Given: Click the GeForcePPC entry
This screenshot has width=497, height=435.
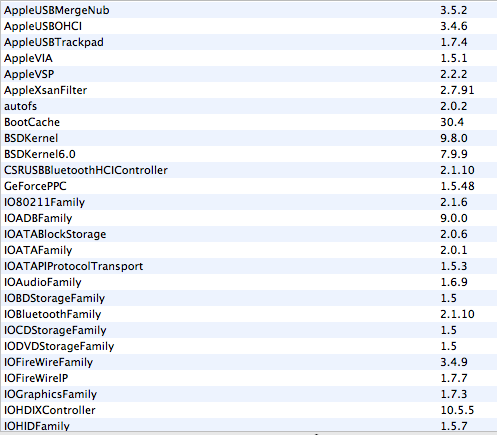Looking at the screenshot, I should click(x=248, y=186).
